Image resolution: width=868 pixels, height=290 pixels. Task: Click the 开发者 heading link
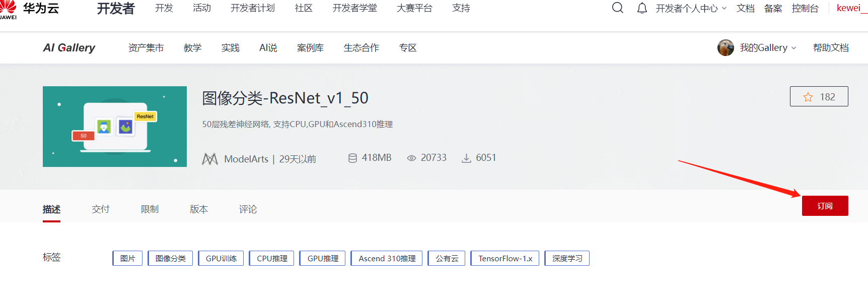click(x=116, y=9)
